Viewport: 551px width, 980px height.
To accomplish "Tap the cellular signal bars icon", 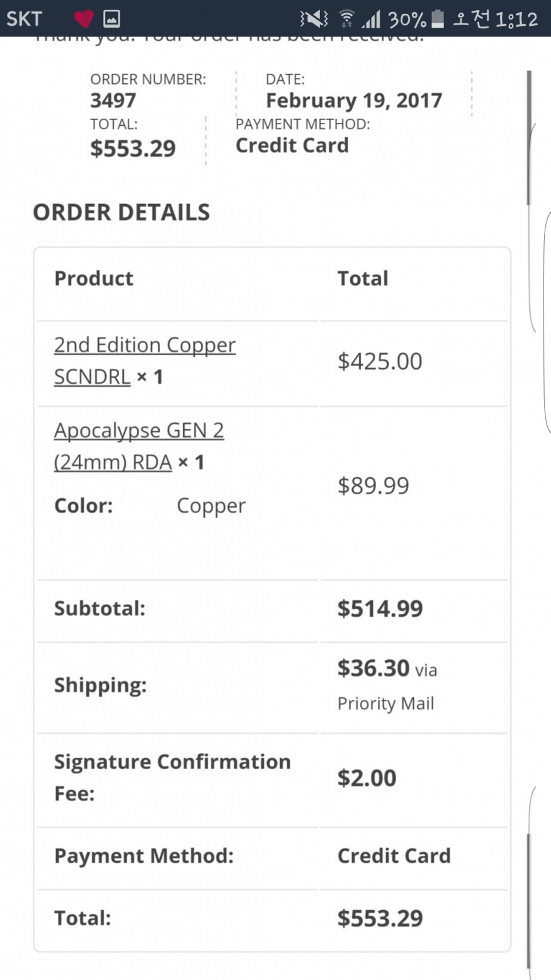I will tap(371, 20).
